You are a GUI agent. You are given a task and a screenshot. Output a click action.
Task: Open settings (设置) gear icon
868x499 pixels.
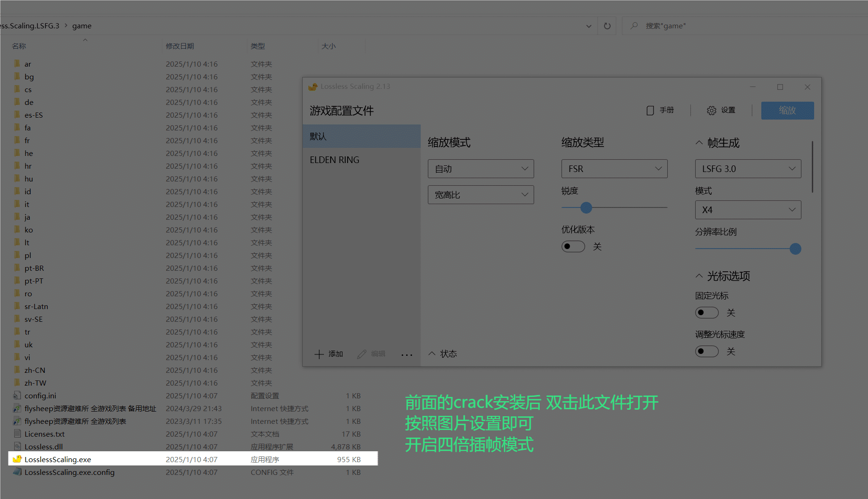pyautogui.click(x=711, y=111)
